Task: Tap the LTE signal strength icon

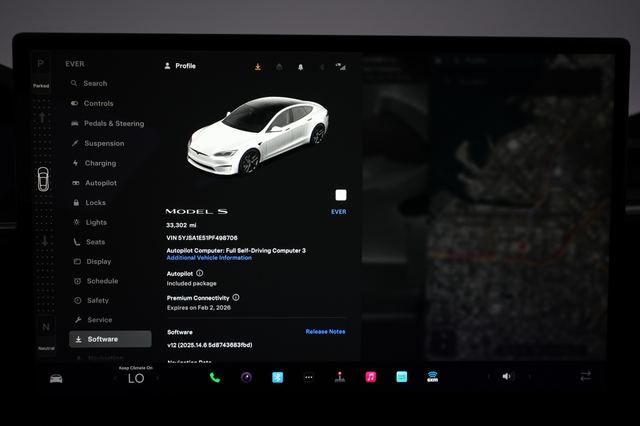Action: point(340,67)
